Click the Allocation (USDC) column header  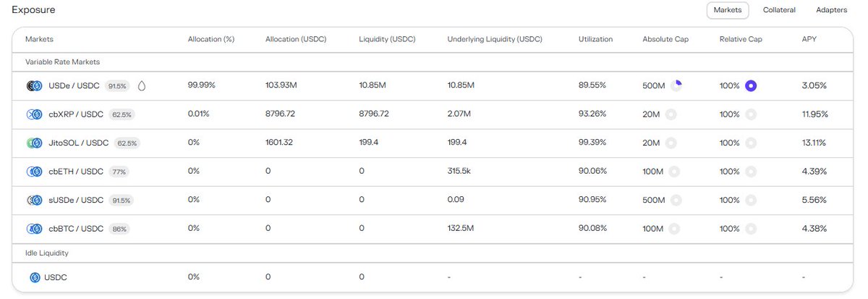click(x=296, y=39)
